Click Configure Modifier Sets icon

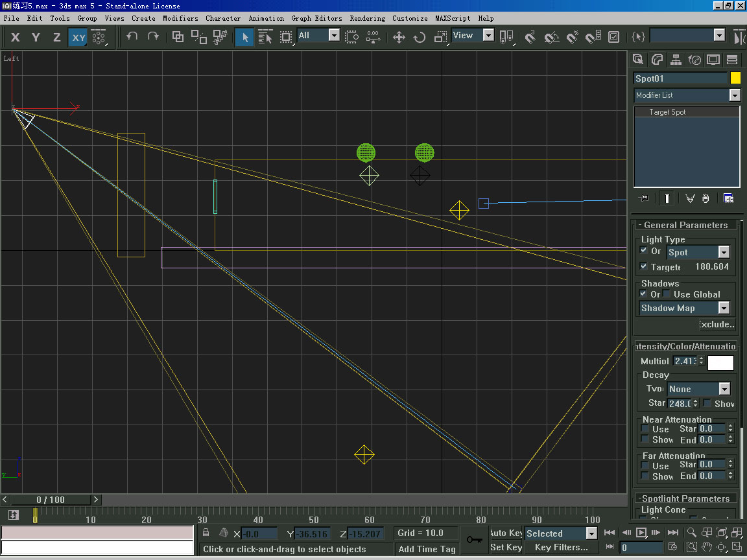click(728, 198)
